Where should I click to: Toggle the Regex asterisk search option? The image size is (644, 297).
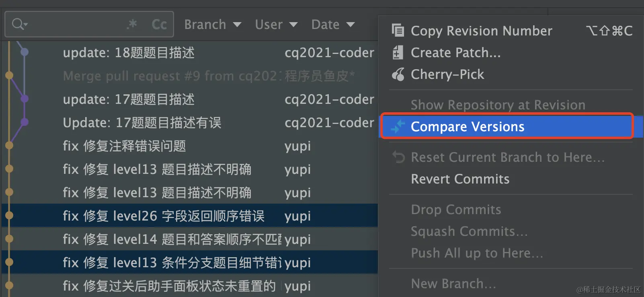pyautogui.click(x=131, y=24)
